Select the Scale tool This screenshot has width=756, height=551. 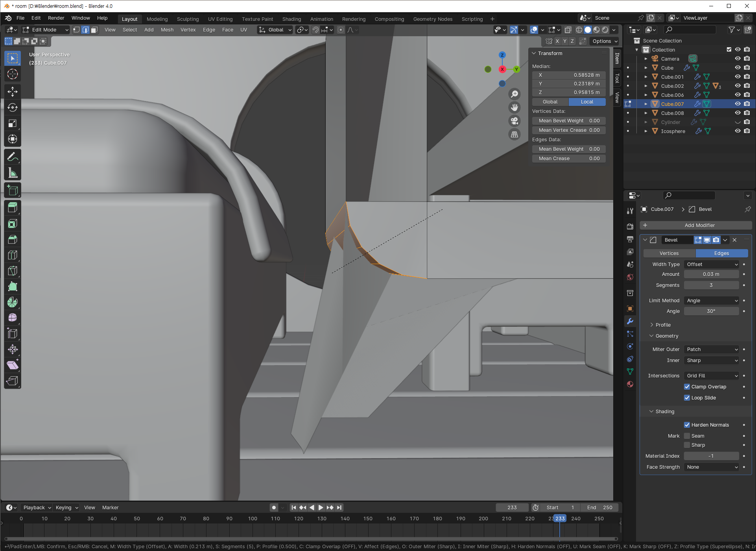[x=13, y=123]
